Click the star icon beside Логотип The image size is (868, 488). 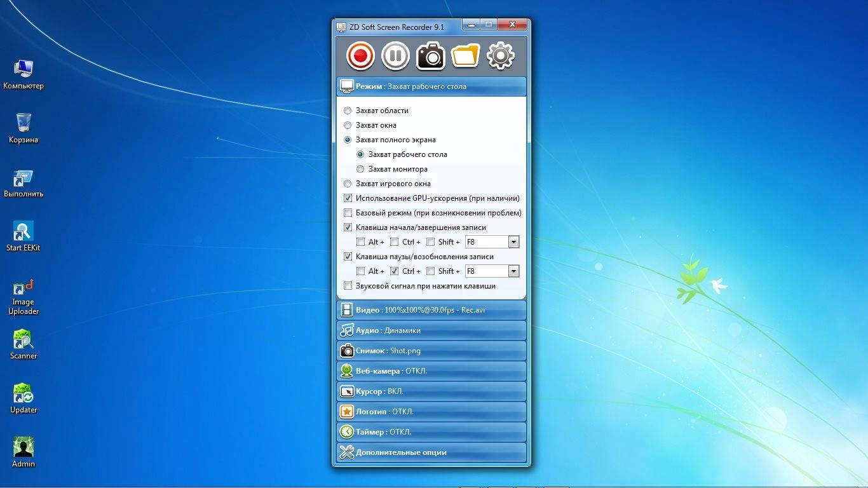(346, 412)
